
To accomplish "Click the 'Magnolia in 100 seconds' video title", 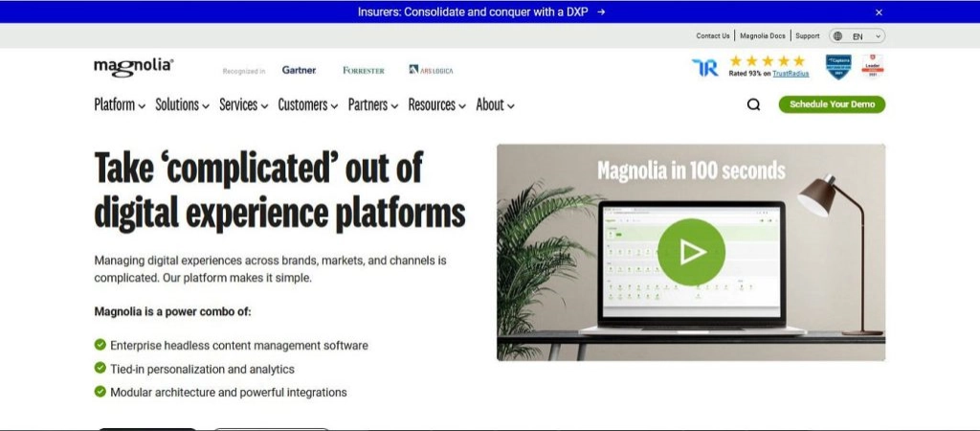I will [x=691, y=170].
